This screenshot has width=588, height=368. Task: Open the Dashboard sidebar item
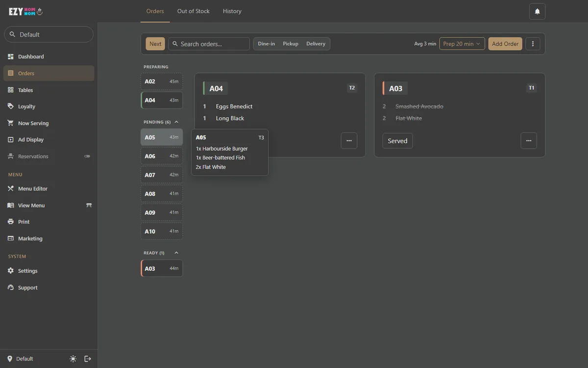(49, 56)
